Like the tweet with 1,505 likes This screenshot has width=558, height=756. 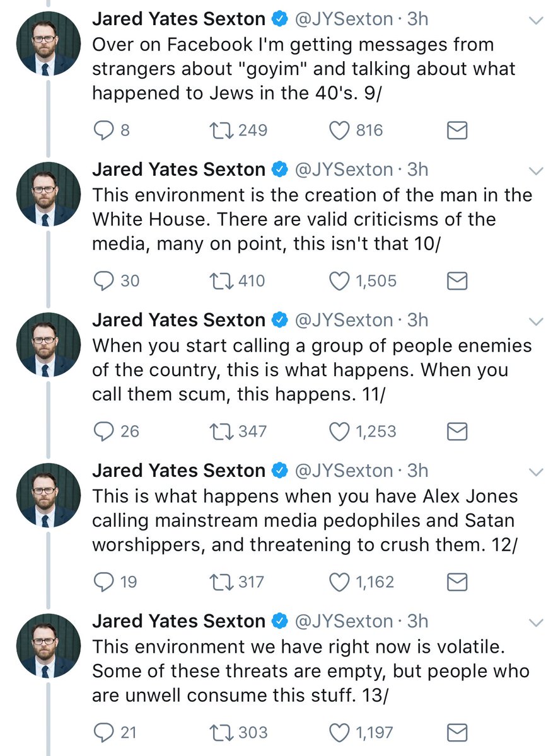pos(340,281)
